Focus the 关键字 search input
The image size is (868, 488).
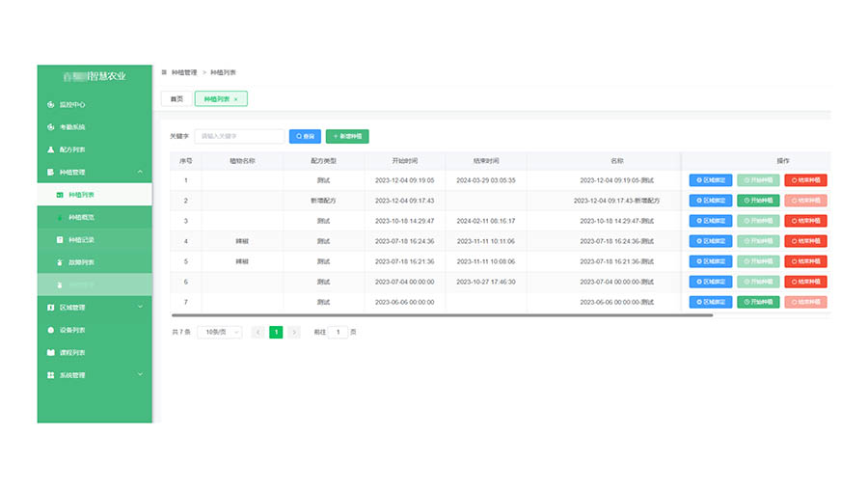coord(239,136)
